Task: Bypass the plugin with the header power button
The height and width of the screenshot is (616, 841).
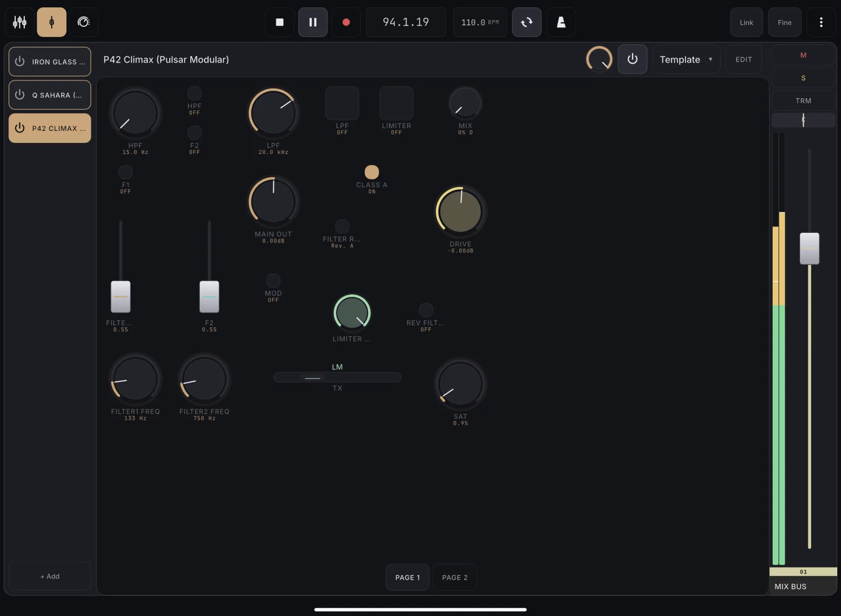Action: pyautogui.click(x=632, y=59)
